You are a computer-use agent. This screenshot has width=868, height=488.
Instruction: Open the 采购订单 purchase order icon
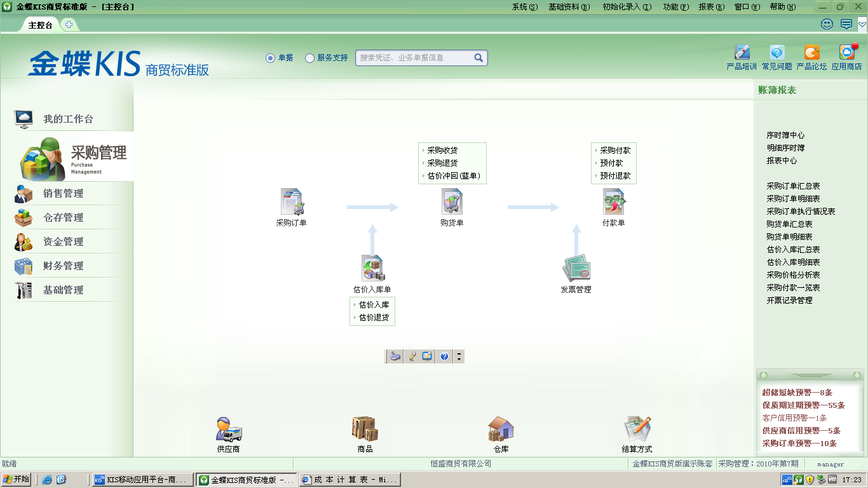tap(292, 202)
